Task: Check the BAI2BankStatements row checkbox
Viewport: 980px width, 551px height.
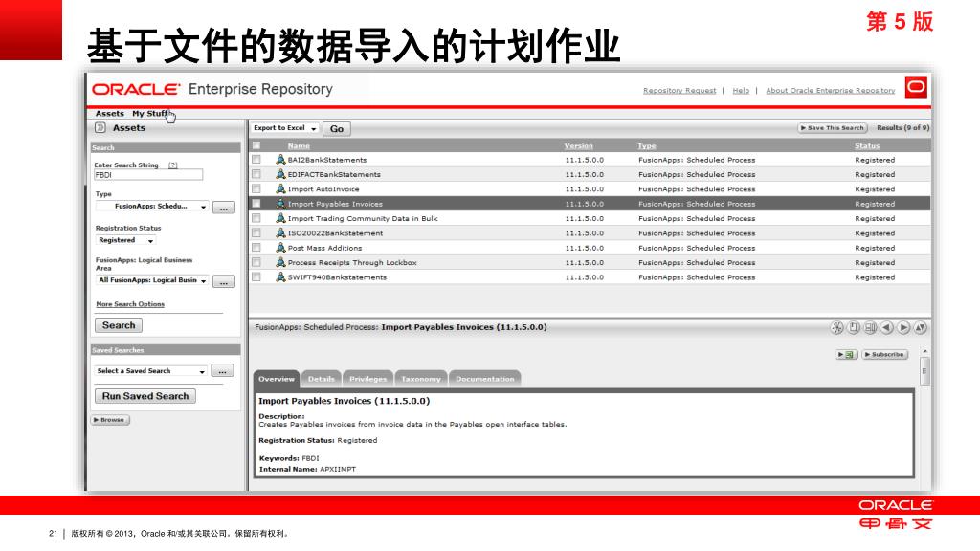Action: (256, 160)
